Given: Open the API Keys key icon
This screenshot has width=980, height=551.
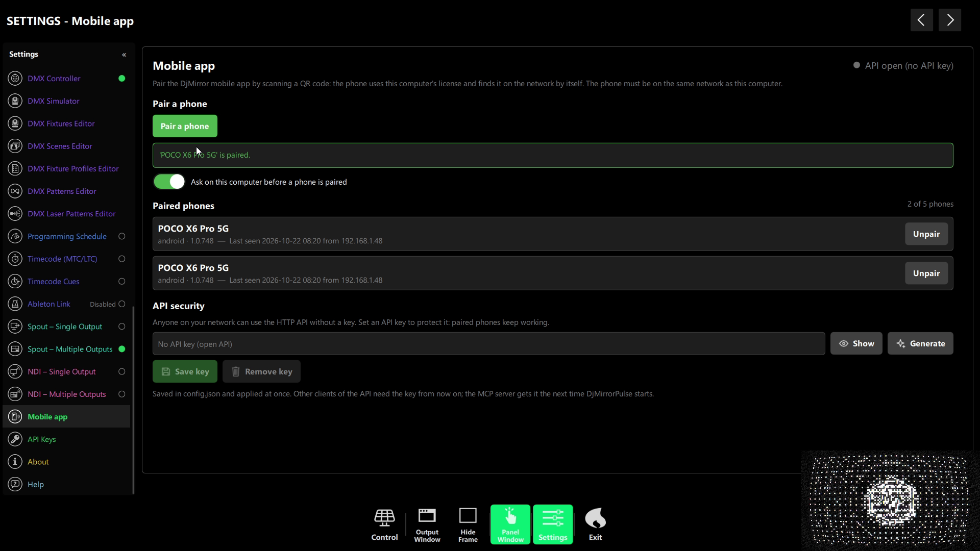Looking at the screenshot, I should 15,439.
